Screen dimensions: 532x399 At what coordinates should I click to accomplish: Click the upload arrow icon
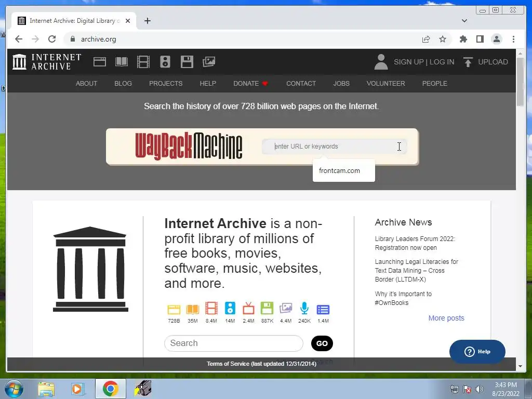click(468, 62)
